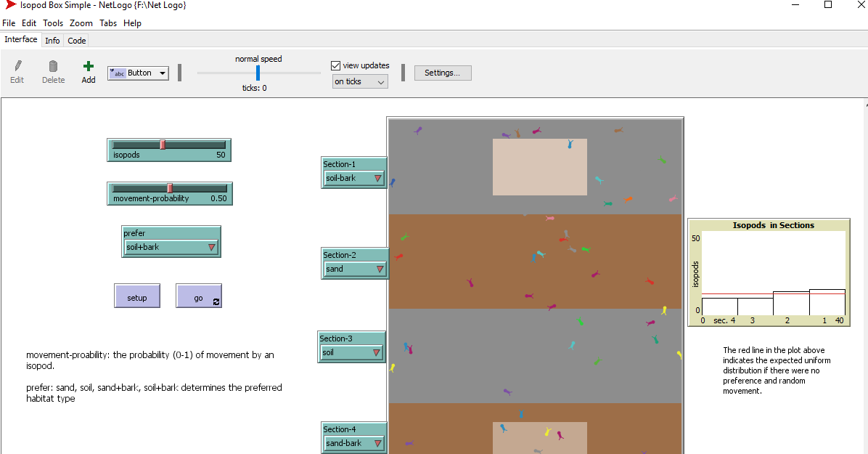Open the on ticks update dropdown
The height and width of the screenshot is (454, 868).
click(x=360, y=81)
